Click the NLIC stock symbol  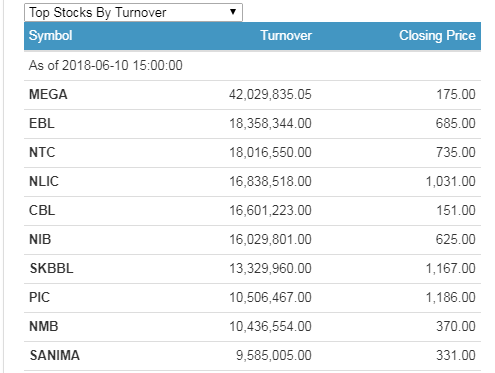click(x=44, y=181)
